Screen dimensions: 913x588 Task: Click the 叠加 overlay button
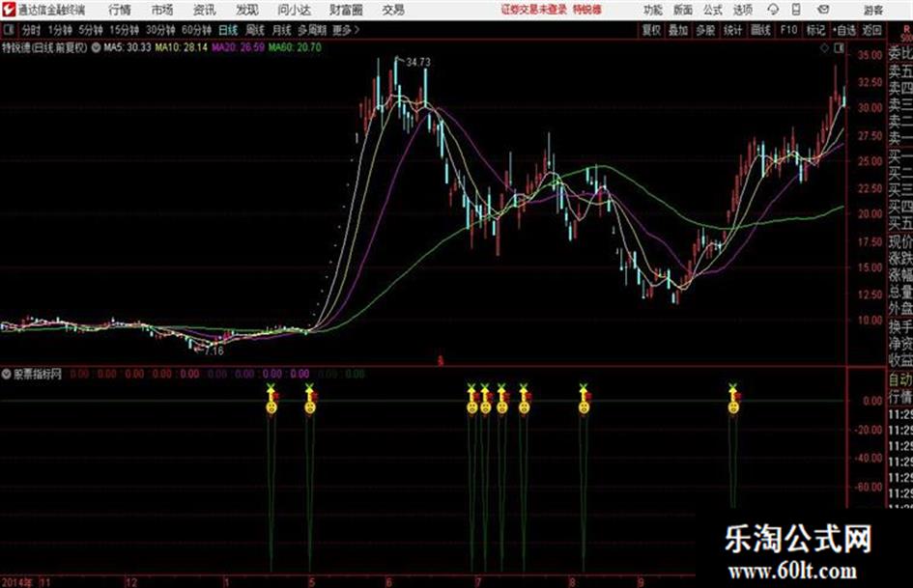pyautogui.click(x=678, y=30)
